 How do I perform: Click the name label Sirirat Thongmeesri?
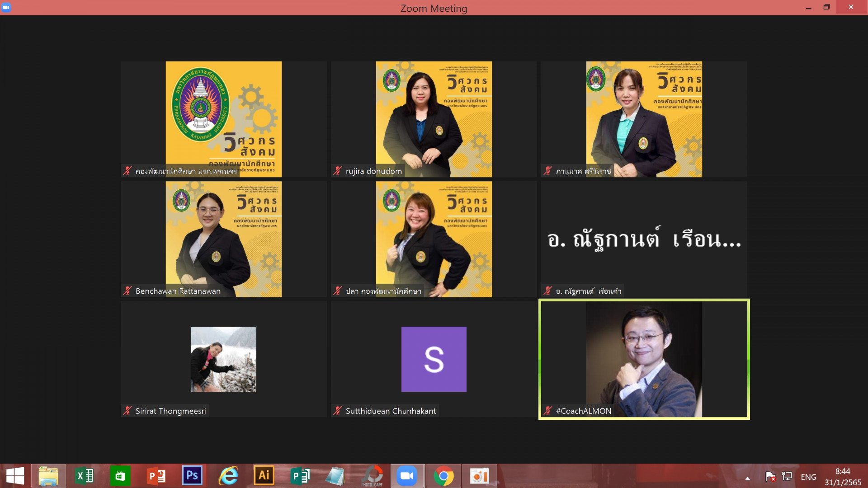point(170,411)
